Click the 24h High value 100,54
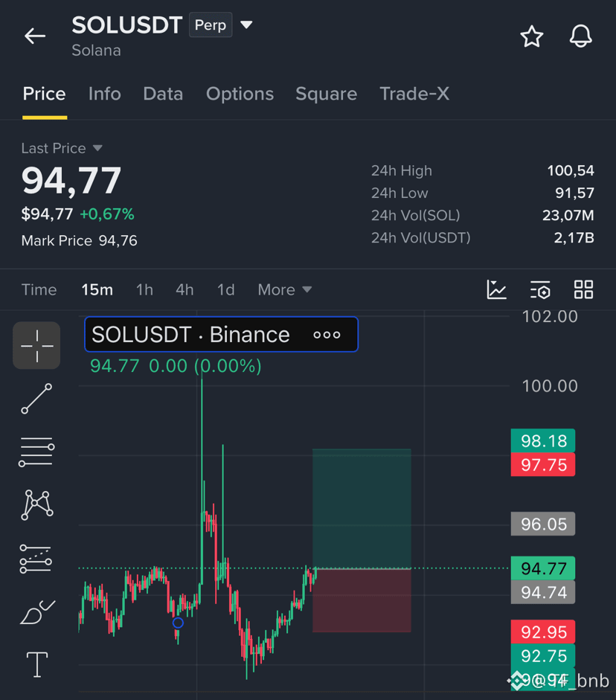Image resolution: width=616 pixels, height=700 pixels. 571,170
